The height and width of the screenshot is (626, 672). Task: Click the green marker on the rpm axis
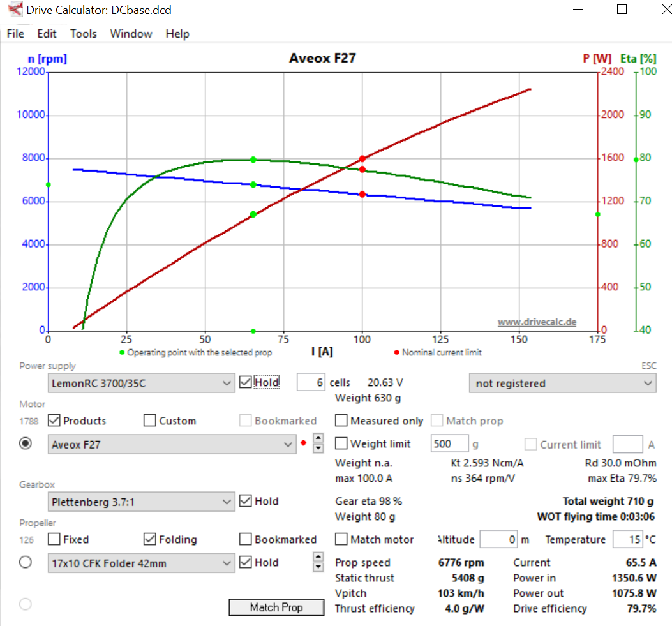point(49,184)
